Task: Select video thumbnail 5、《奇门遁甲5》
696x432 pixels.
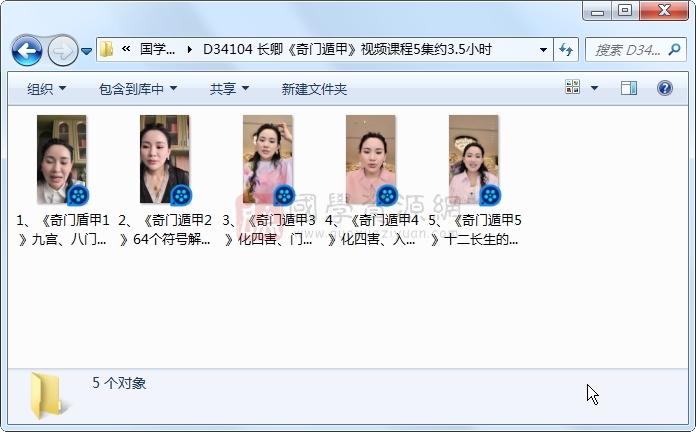Action: [x=474, y=159]
